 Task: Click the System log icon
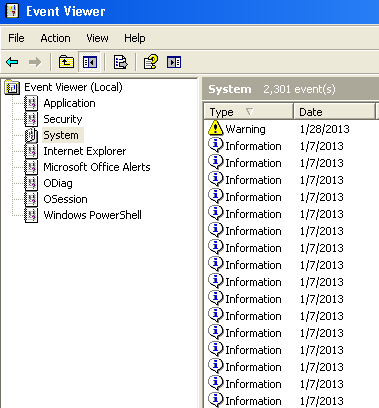[31, 135]
